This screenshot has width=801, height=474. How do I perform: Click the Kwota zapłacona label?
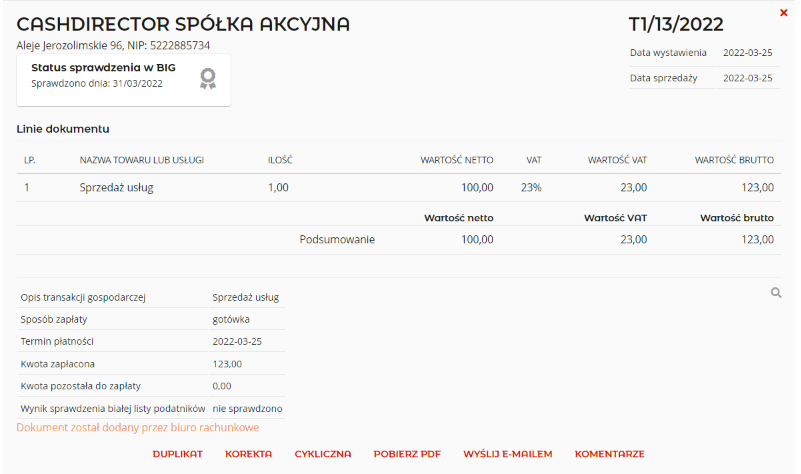pyautogui.click(x=57, y=364)
